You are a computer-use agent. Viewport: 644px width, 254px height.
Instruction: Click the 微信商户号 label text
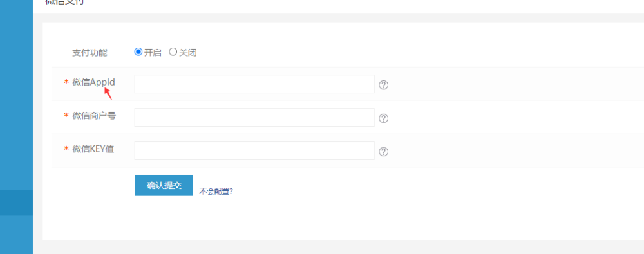click(94, 116)
